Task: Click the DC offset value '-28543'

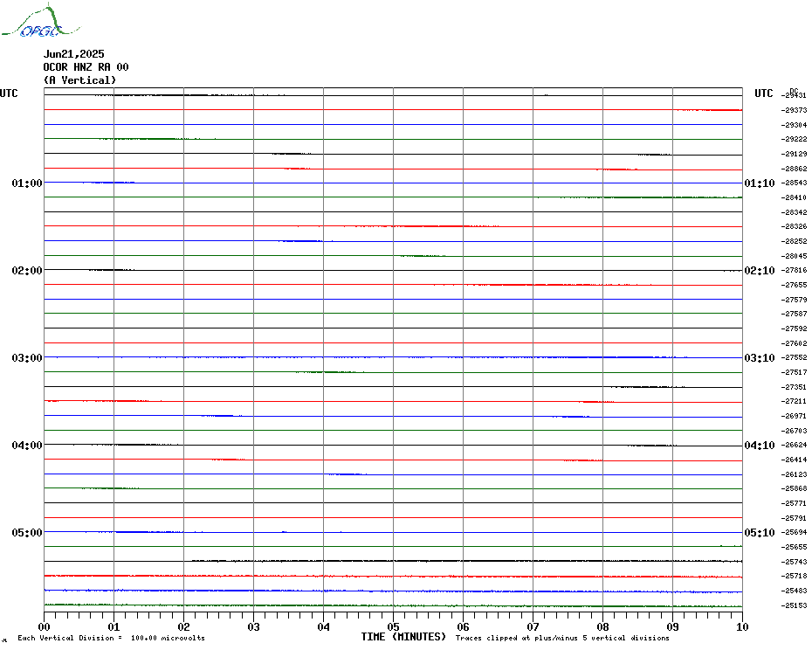Action: (x=794, y=183)
